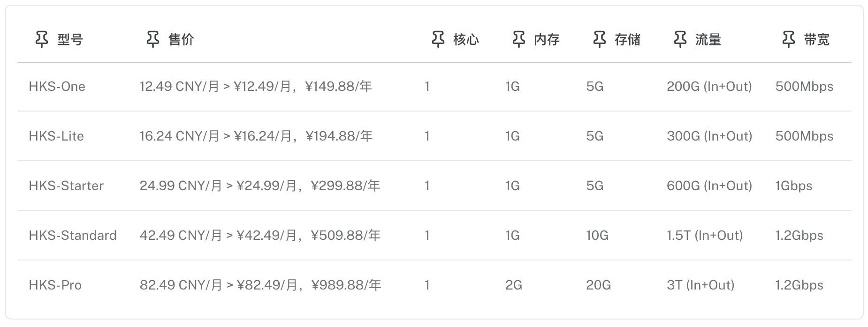The width and height of the screenshot is (868, 327).
Task: Click the pin icon beside 带宽 header
Action: pos(789,39)
